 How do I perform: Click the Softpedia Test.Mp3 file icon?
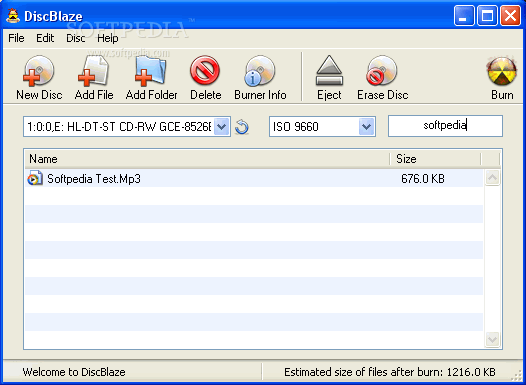tap(35, 178)
